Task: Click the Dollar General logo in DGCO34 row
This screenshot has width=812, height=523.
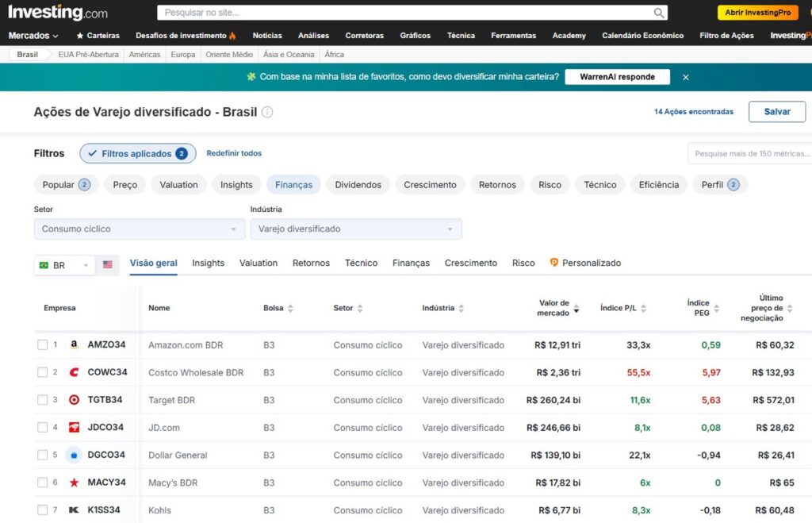Action: click(74, 455)
